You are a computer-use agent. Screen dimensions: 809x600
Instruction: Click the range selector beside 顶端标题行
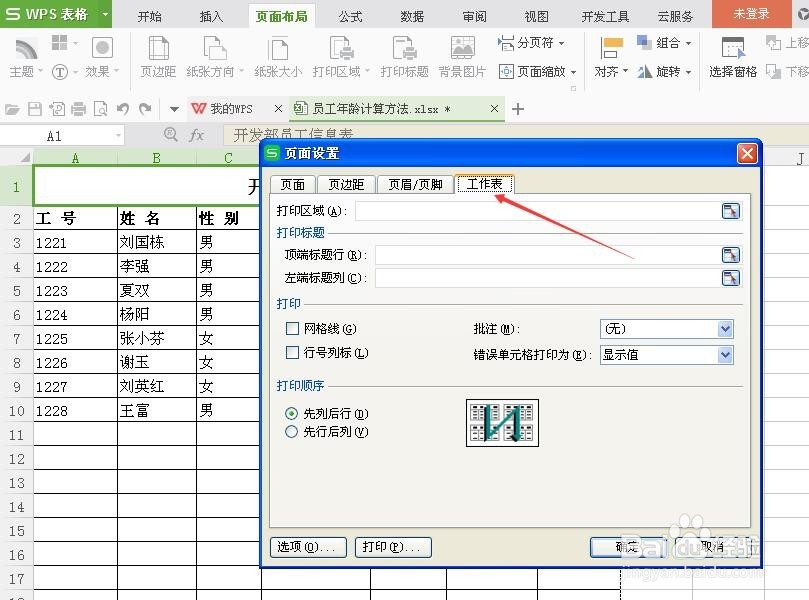(730, 255)
